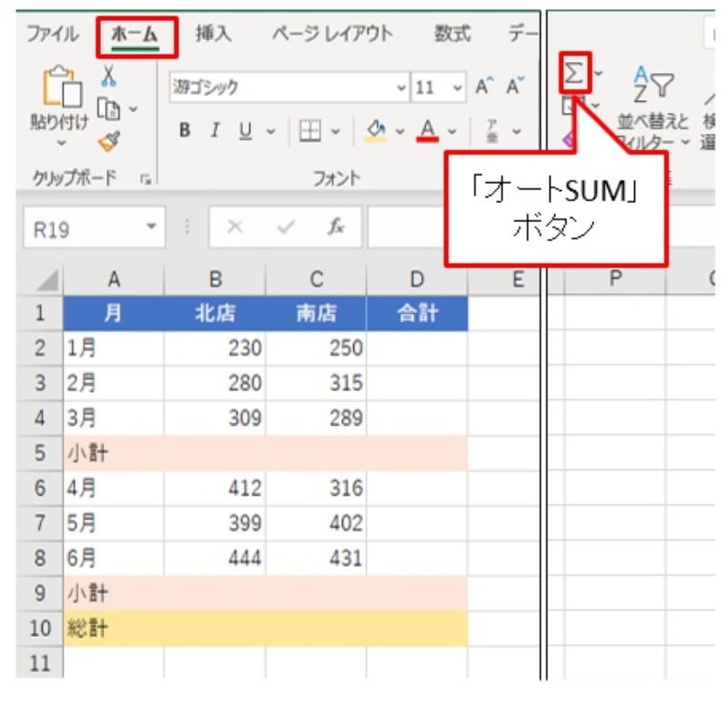Toggle italic formatting

click(x=215, y=131)
